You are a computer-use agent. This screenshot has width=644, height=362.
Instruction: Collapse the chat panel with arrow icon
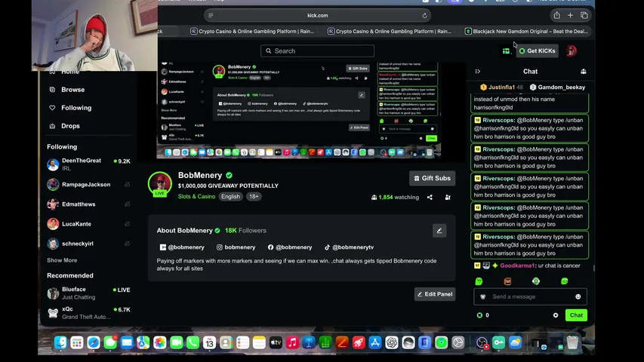click(x=477, y=72)
